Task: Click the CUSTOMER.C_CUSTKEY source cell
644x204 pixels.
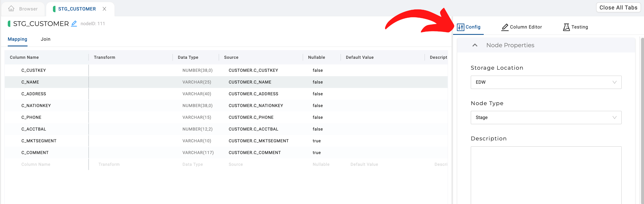Action: point(253,71)
